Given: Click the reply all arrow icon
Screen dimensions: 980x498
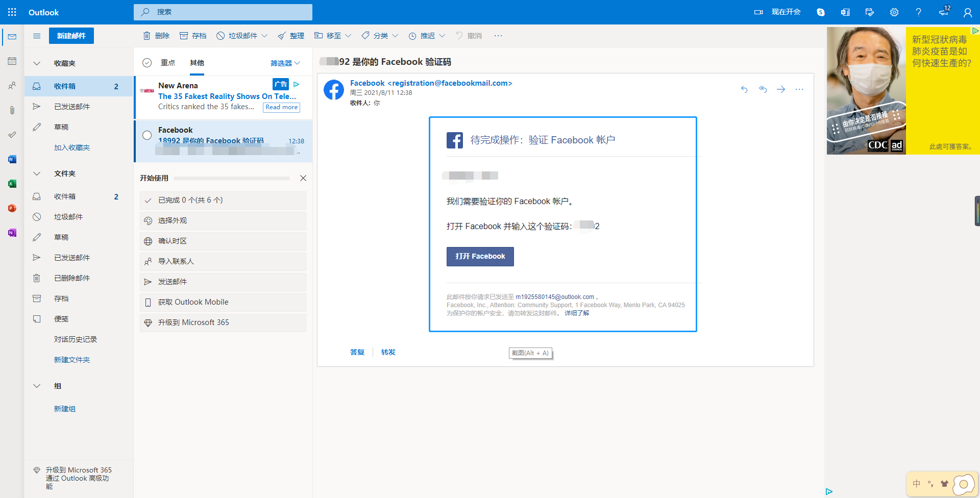Looking at the screenshot, I should tap(763, 89).
